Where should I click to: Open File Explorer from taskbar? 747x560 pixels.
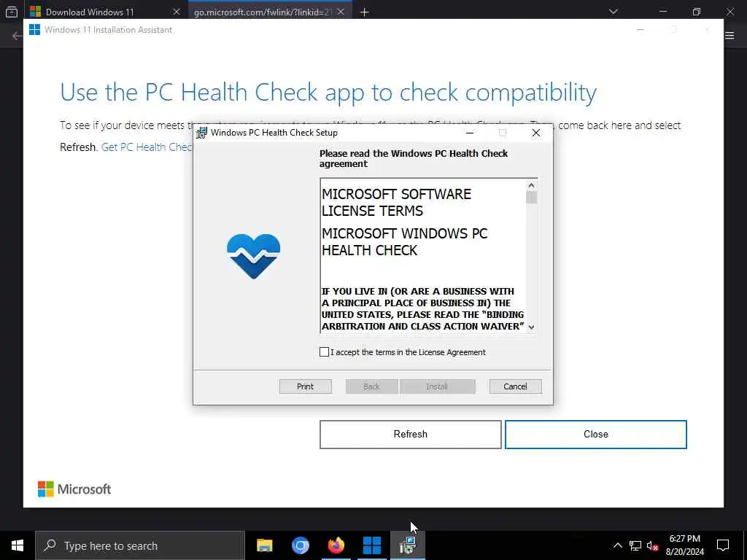[x=264, y=545]
